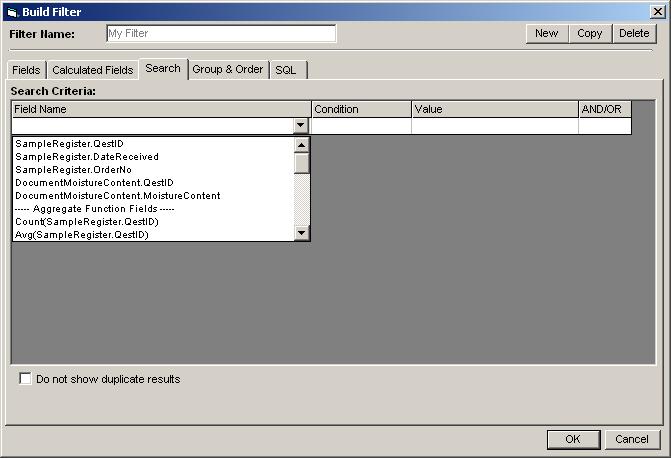Click the Filter Name text field

(220, 33)
